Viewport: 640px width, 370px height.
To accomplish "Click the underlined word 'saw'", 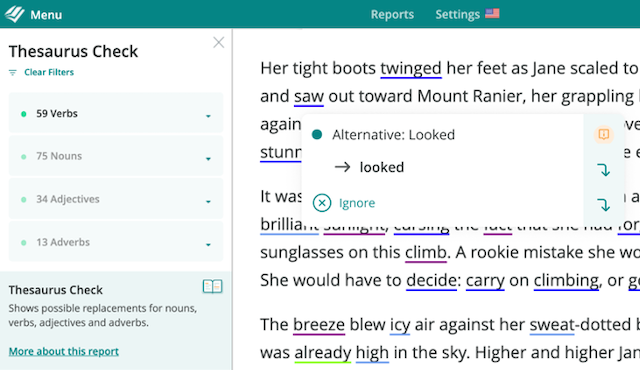I will [309, 97].
